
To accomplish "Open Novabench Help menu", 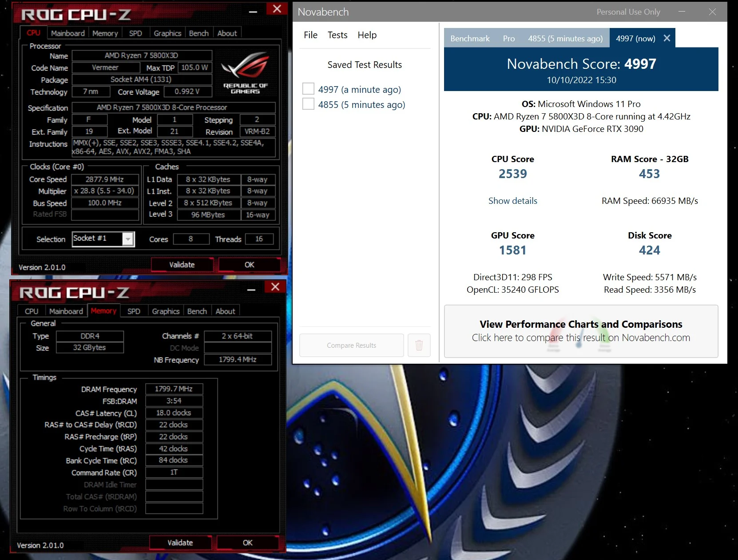I will click(367, 35).
